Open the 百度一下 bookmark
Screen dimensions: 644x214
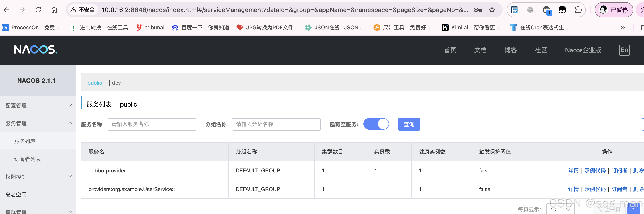point(200,28)
